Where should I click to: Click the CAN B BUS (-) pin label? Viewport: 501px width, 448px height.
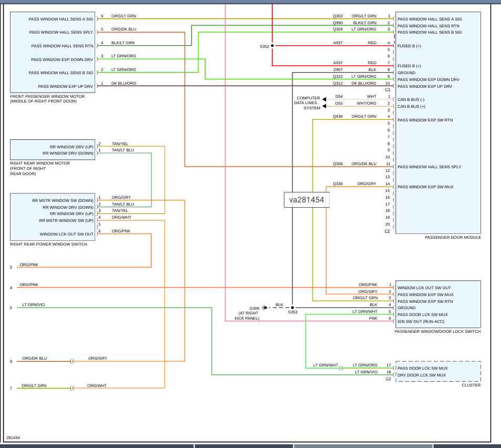[x=411, y=100]
